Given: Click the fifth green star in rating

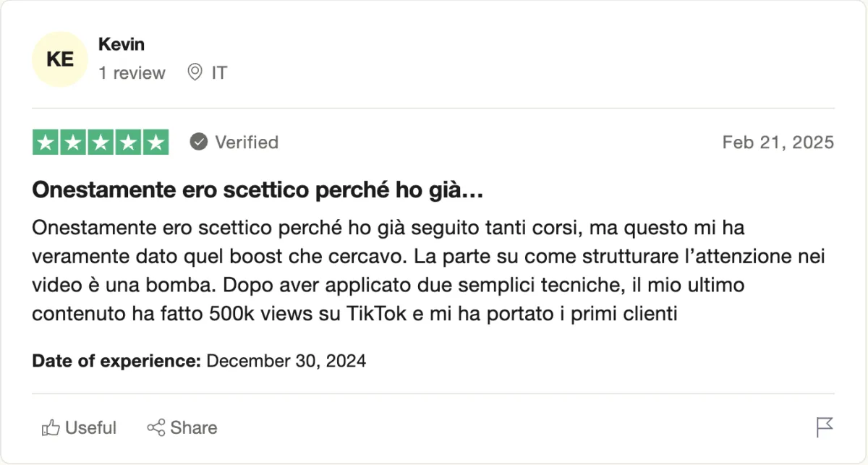Looking at the screenshot, I should [156, 142].
